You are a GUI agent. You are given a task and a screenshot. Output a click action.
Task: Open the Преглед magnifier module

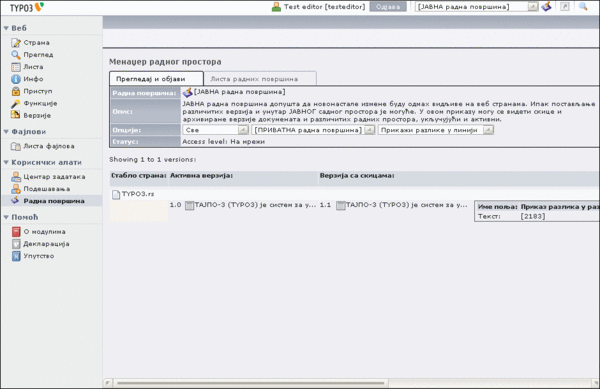[15, 55]
